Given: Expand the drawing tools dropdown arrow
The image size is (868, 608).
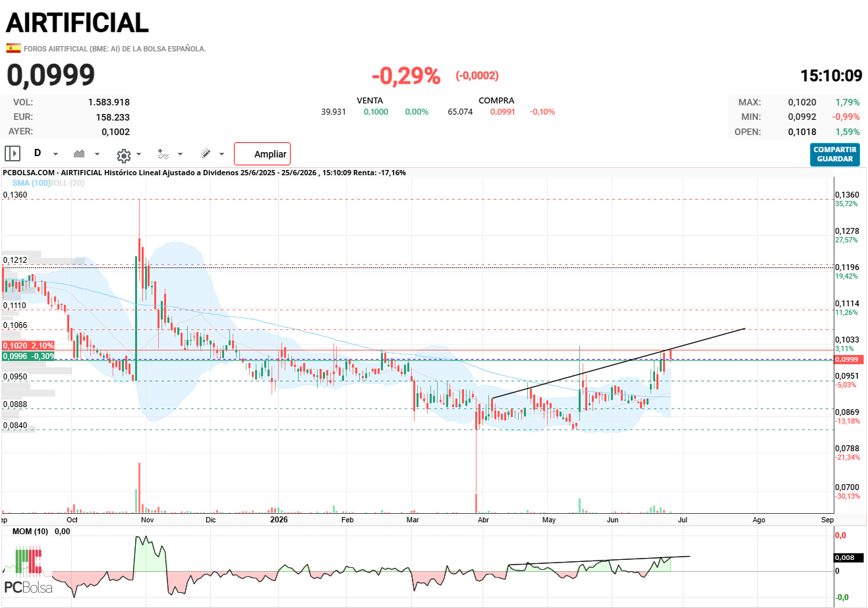Looking at the screenshot, I should [221, 154].
